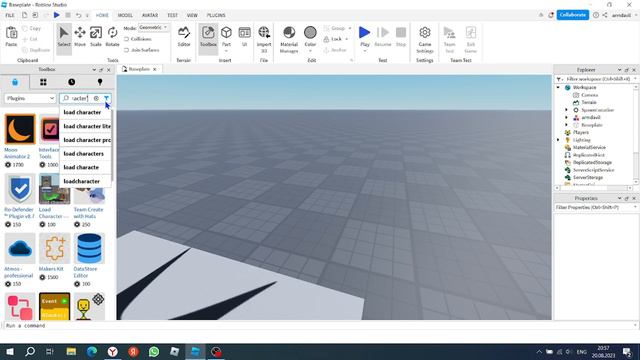Image resolution: width=640 pixels, height=360 pixels.
Task: Click the undo arrow in quick bar
Action: (78, 15)
